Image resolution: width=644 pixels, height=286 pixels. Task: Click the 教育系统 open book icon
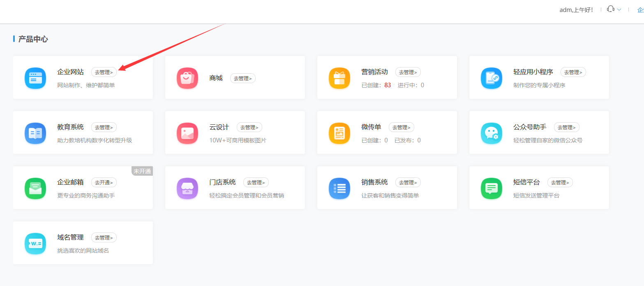(35, 133)
